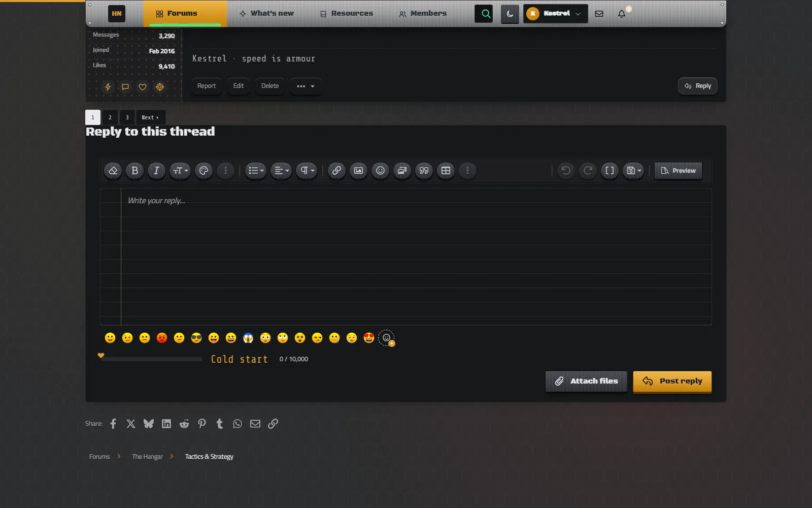Open the text color palette
The image size is (812, 508).
[204, 171]
